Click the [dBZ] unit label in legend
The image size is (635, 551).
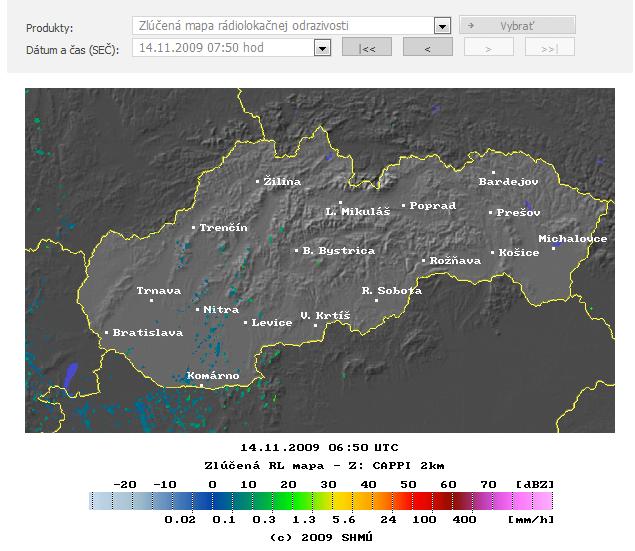click(x=535, y=484)
